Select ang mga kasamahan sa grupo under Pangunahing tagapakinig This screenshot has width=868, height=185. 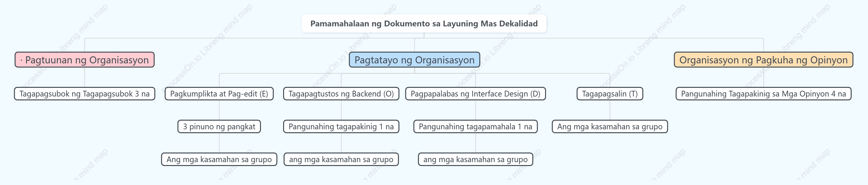(341, 159)
